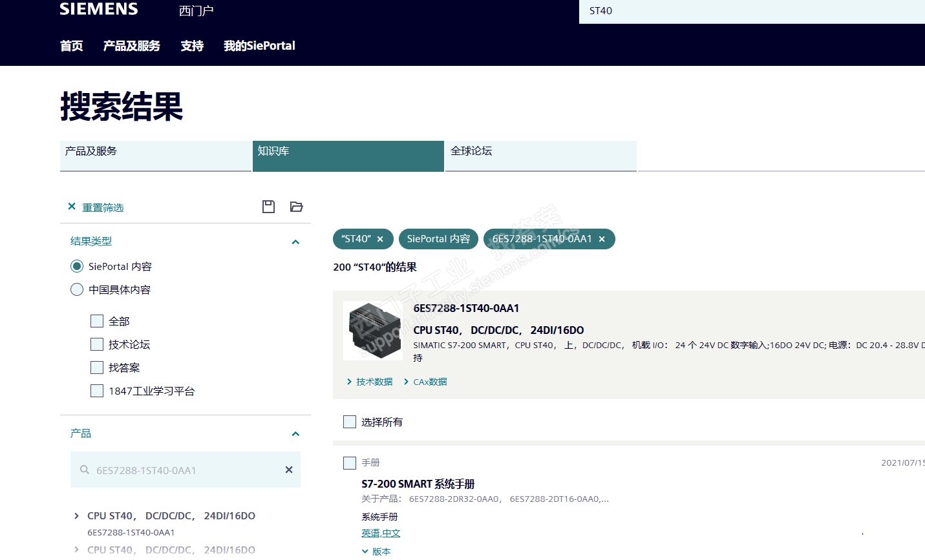Click the magnifier icon in the product filter
Viewport: 925px width, 560px height.
[85, 470]
